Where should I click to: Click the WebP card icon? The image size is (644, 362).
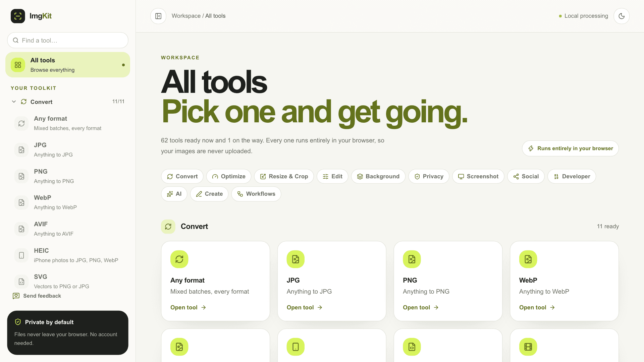point(528,259)
